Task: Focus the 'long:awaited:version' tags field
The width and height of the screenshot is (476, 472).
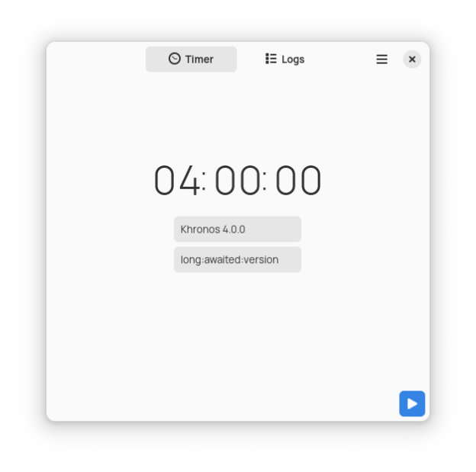Action: tap(237, 259)
